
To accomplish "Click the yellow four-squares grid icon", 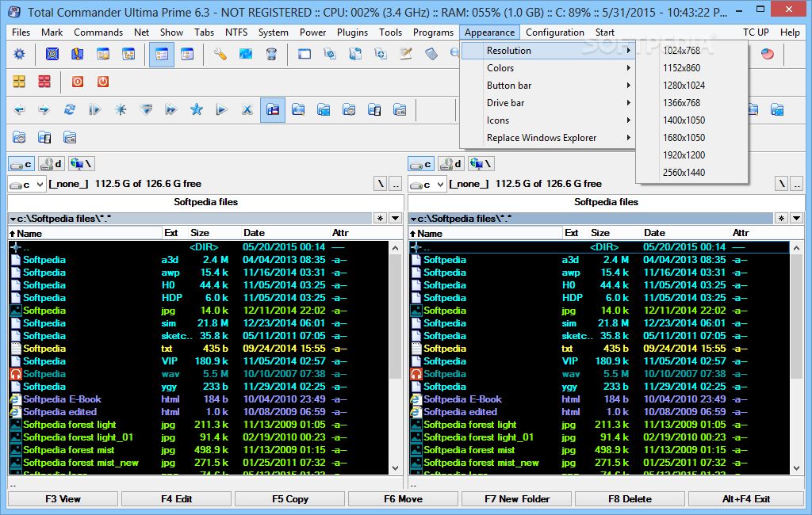I will click(19, 82).
